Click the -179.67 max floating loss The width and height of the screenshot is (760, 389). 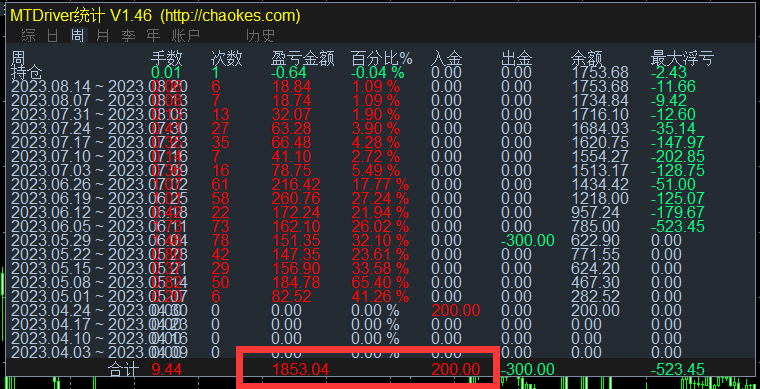(678, 213)
